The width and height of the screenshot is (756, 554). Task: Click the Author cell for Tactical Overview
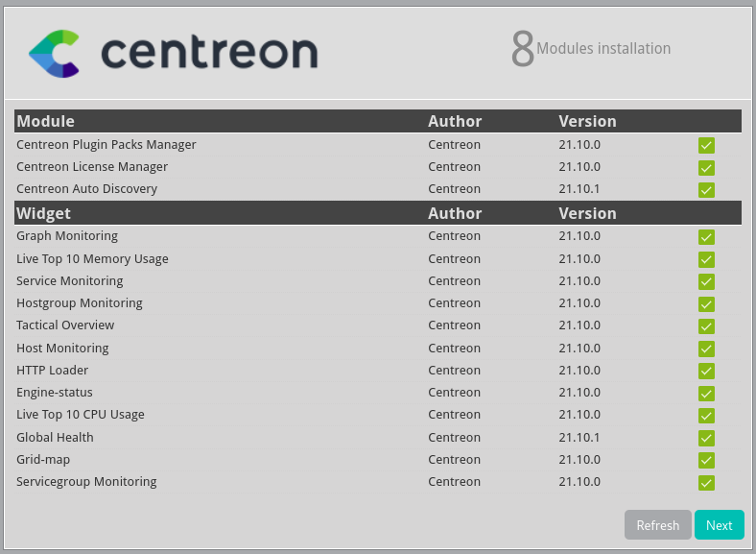tap(454, 325)
